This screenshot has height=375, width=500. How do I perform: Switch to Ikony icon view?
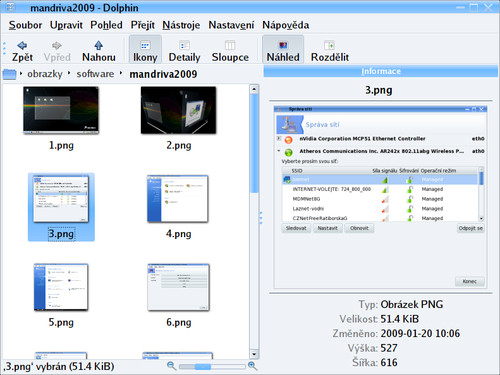(145, 50)
